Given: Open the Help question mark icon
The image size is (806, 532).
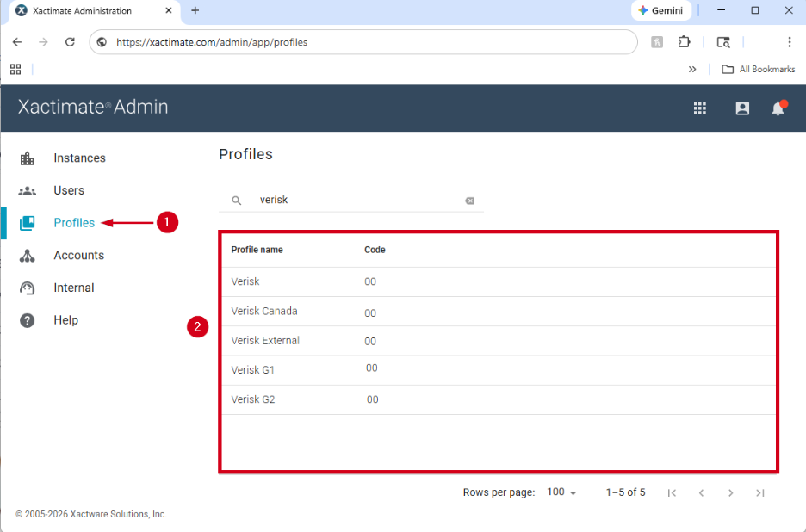Looking at the screenshot, I should tap(28, 320).
